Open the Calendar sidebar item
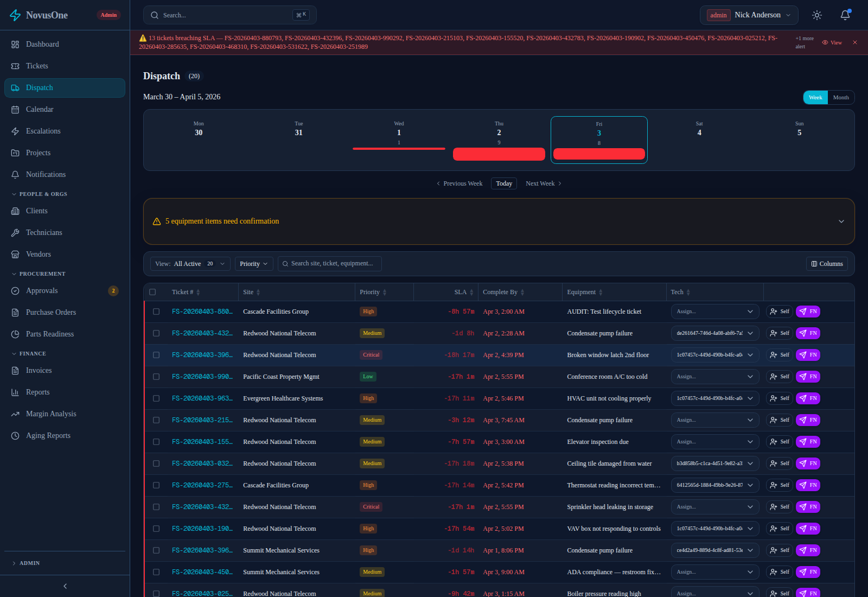 65,110
